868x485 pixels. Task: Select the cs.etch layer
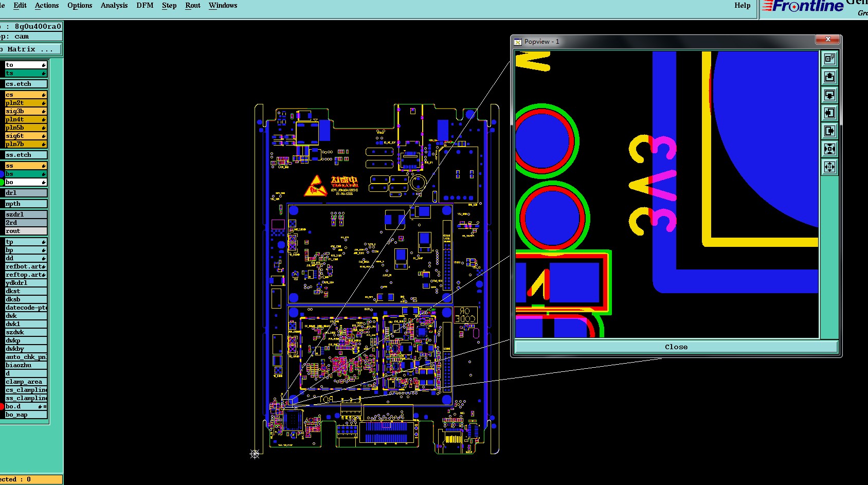[26, 84]
